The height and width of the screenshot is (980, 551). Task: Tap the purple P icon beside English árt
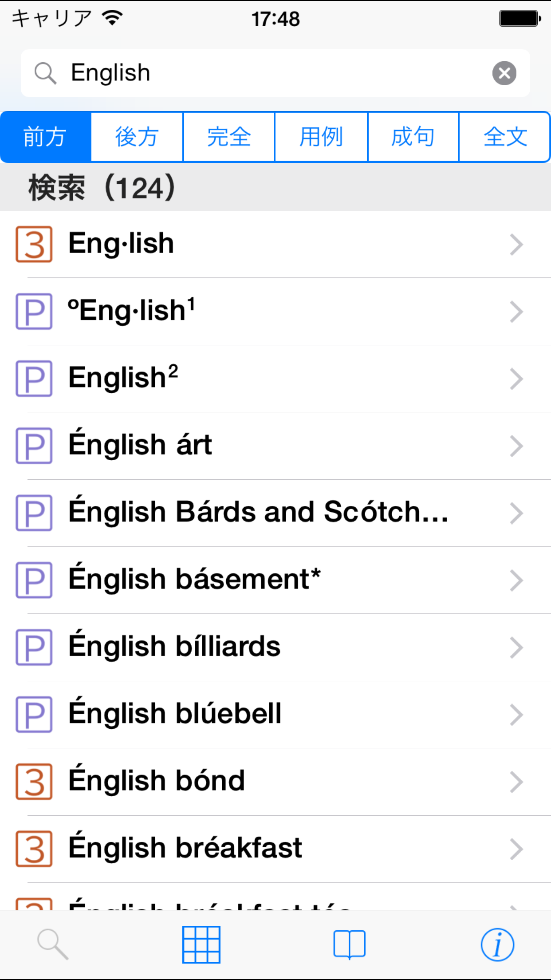(34, 446)
